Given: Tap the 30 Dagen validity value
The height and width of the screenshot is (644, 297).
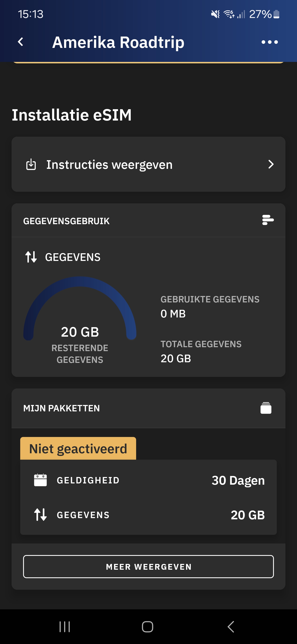Looking at the screenshot, I should (238, 480).
